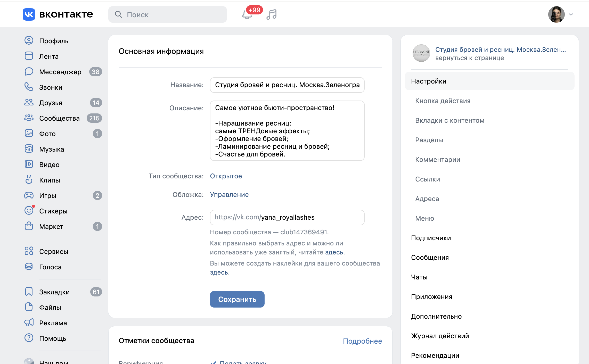Click the Музыка sidebar icon
589x364 pixels.
coord(29,149)
